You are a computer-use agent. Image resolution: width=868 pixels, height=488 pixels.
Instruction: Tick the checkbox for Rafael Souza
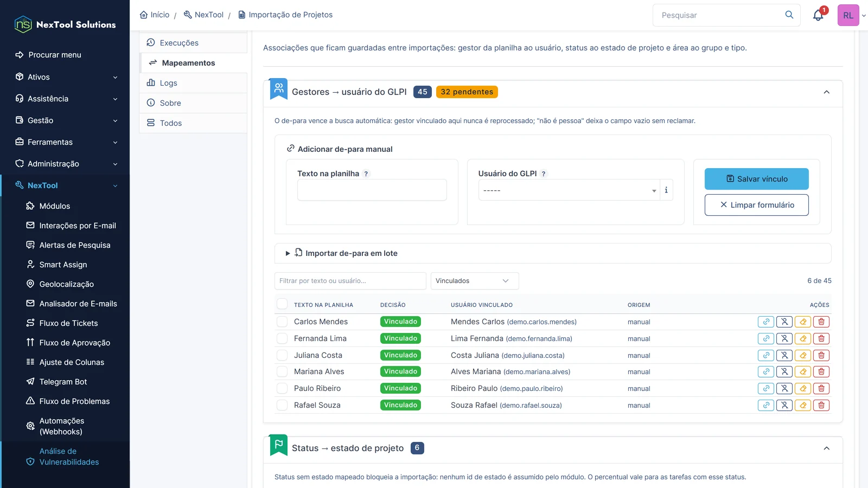tap(282, 405)
